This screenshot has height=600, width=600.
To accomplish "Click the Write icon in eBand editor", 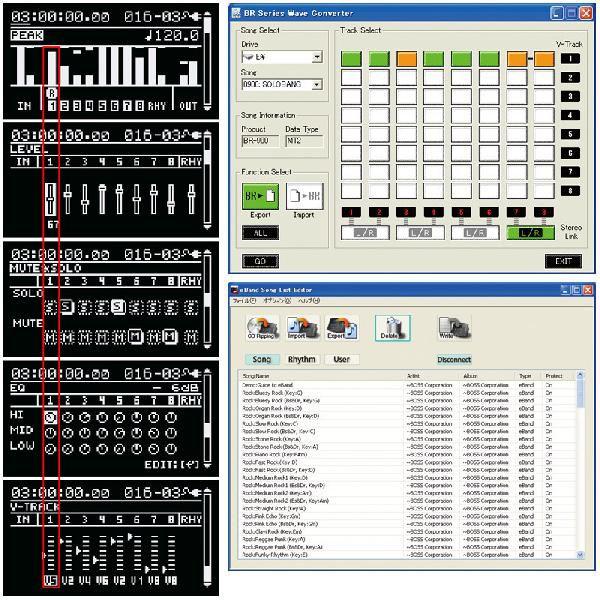I will (x=455, y=328).
